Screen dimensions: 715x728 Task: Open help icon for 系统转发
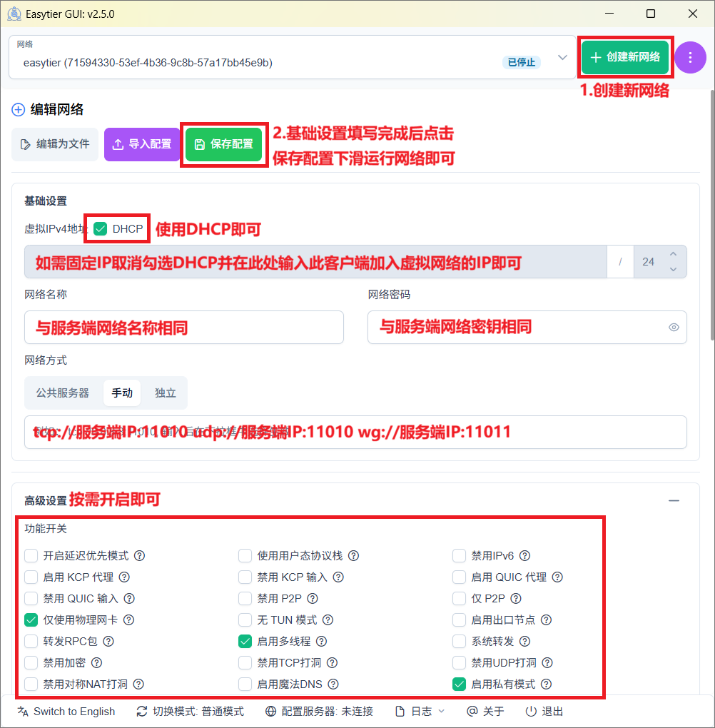(x=524, y=641)
